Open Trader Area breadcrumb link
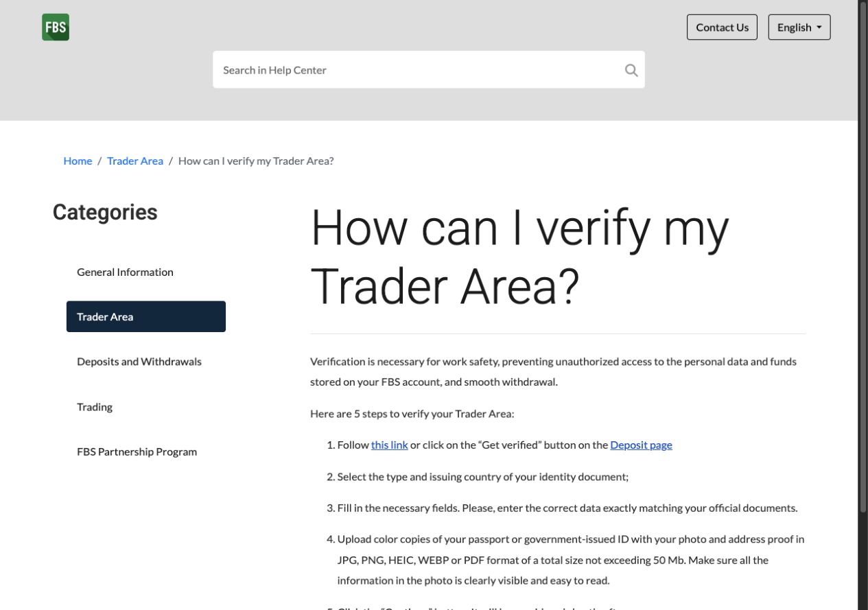 click(135, 161)
